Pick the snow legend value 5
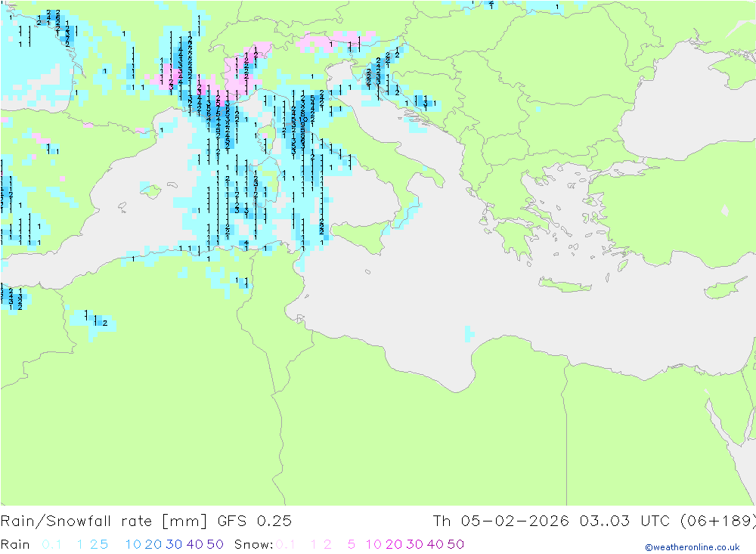Image resolution: width=756 pixels, height=554 pixels. point(352,544)
